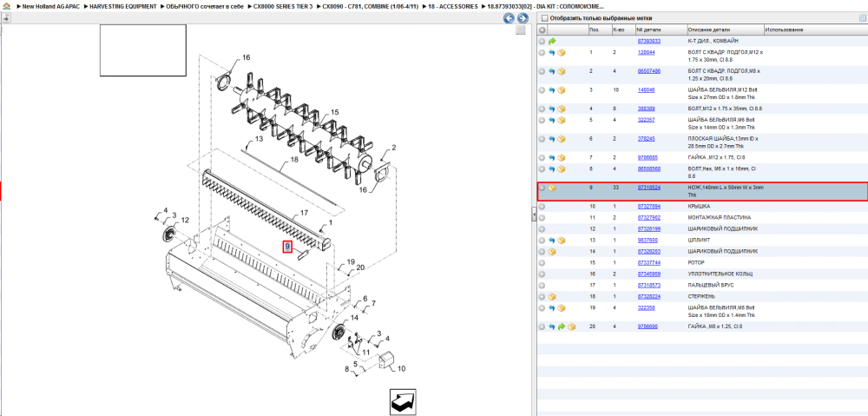
Task: Toggle grey circle marker for part 87393033
Action: point(542,41)
